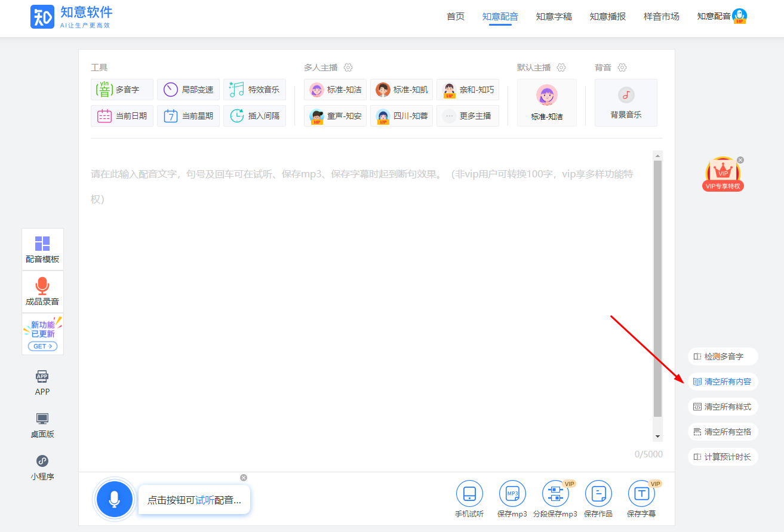Open settings gear beside 默认主播
The width and height of the screenshot is (784, 532).
pos(561,67)
